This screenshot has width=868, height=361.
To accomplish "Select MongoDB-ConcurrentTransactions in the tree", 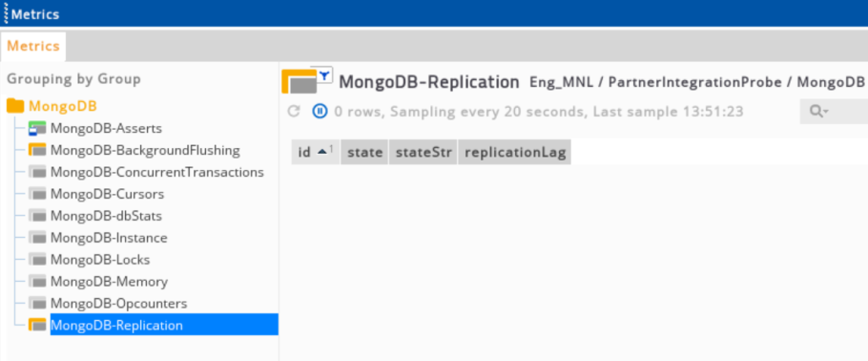I will point(156,173).
